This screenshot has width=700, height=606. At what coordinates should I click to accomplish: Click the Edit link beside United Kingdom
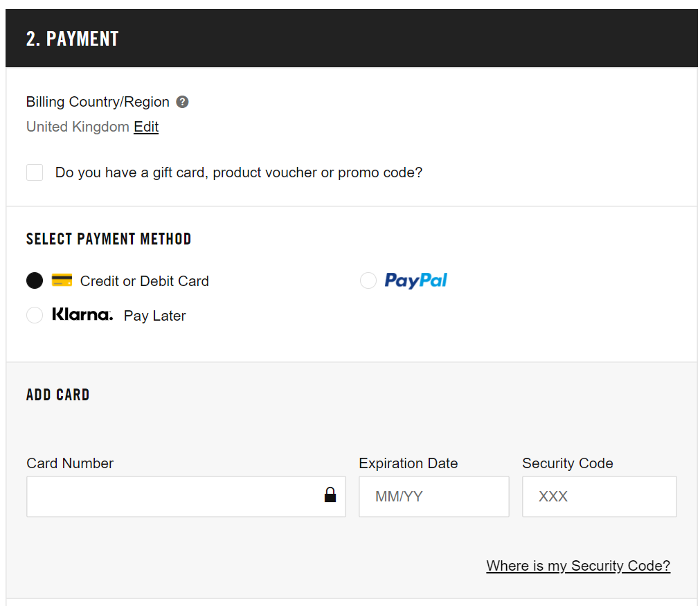tap(146, 127)
